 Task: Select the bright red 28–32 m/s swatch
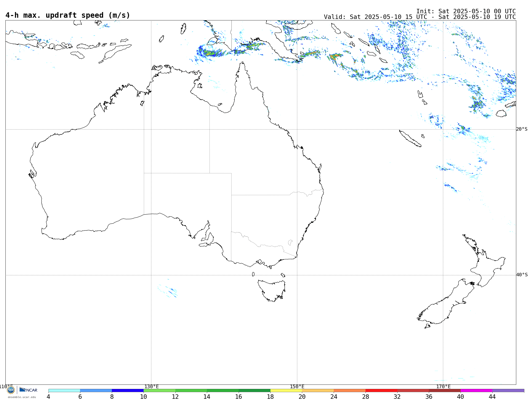pyautogui.click(x=381, y=391)
